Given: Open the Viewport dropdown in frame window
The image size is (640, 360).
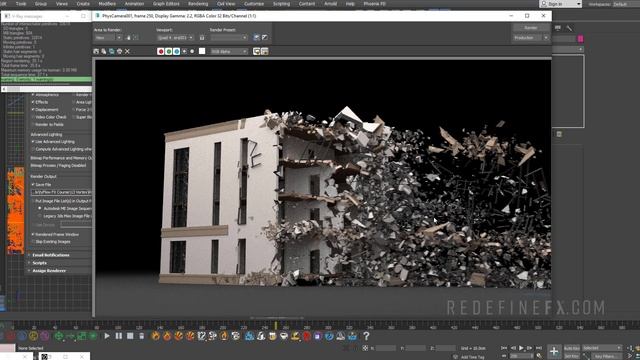Looking at the screenshot, I should 175,38.
